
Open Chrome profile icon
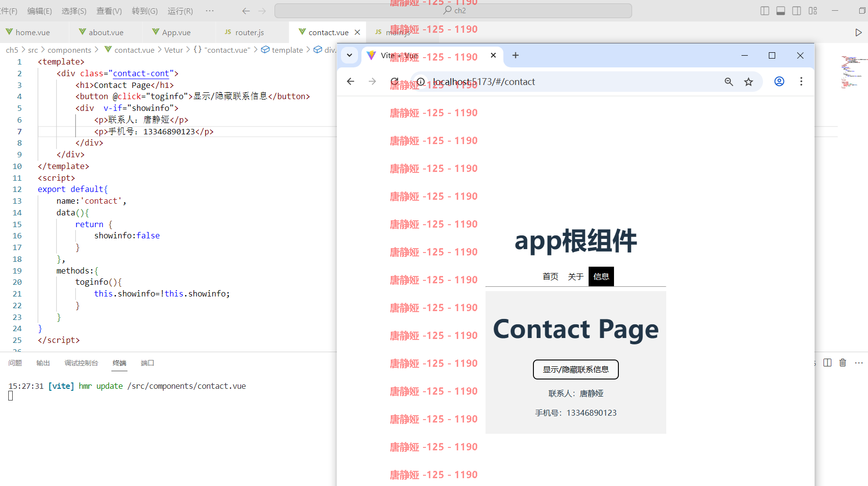pyautogui.click(x=779, y=82)
